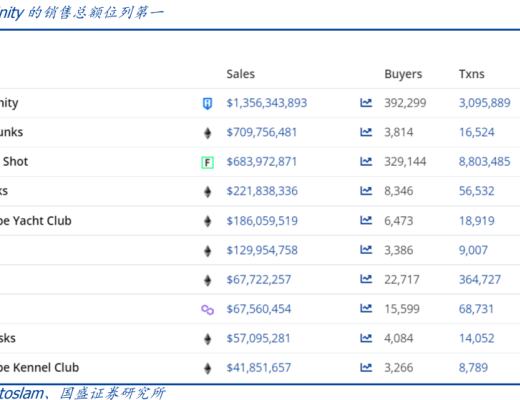Open the $57,095,281 sales link
This screenshot has width=520, height=400.
(x=258, y=338)
